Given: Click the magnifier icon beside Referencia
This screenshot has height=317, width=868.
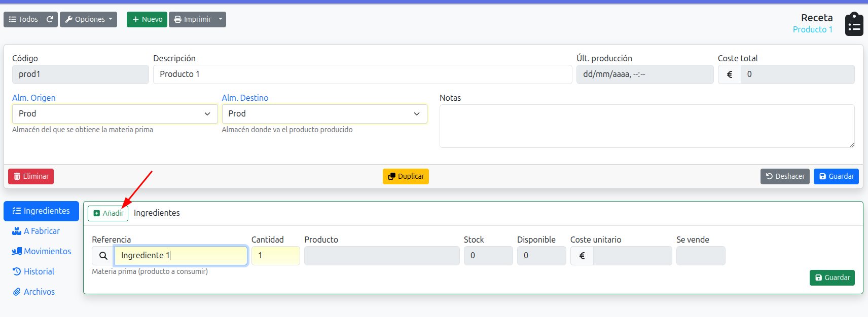Looking at the screenshot, I should [103, 256].
